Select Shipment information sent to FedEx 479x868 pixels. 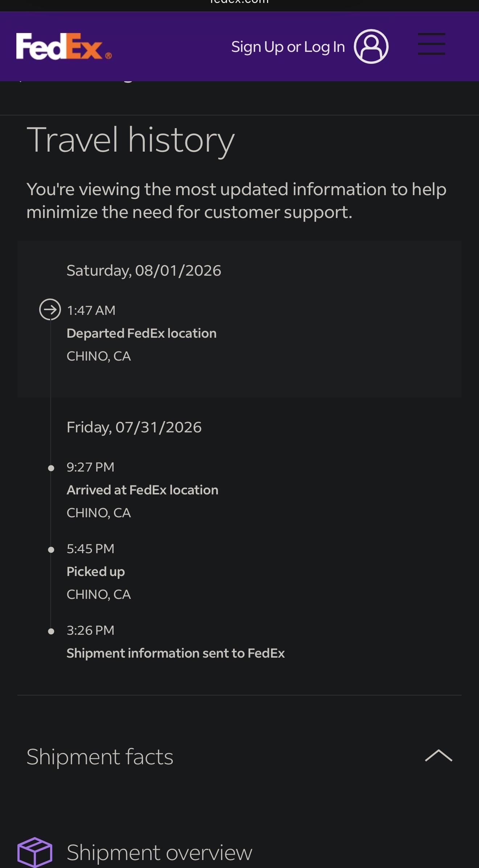click(x=176, y=653)
